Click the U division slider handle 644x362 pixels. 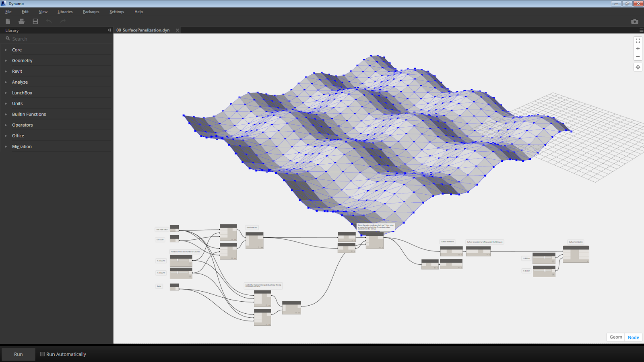tap(545, 257)
